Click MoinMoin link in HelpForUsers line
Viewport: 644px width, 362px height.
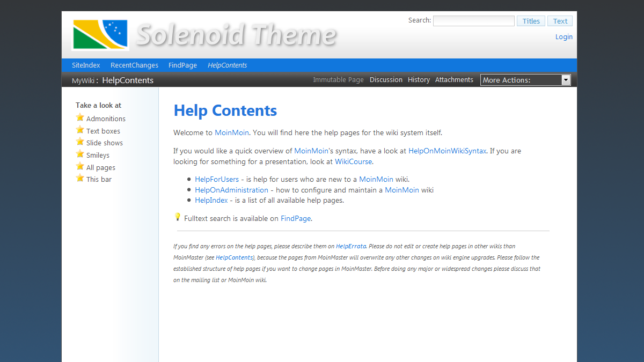click(376, 179)
